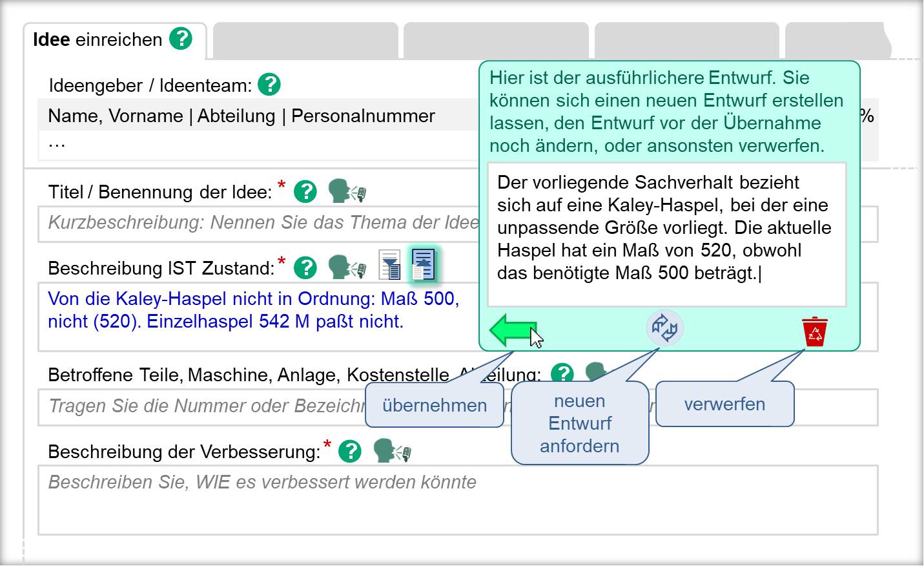This screenshot has width=924, height=566.
Task: Click the 'verwerfen' callout label
Action: point(724,404)
